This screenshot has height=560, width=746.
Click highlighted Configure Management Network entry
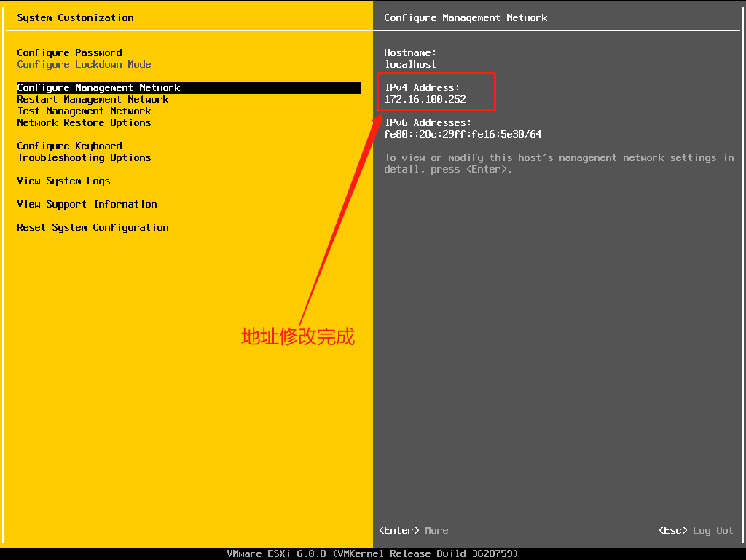click(99, 87)
